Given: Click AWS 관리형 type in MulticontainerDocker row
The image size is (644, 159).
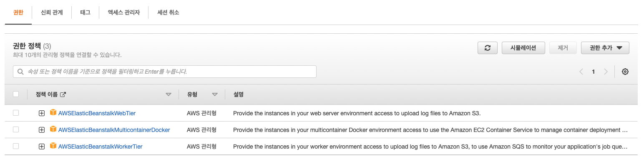Looking at the screenshot, I should coord(201,130).
